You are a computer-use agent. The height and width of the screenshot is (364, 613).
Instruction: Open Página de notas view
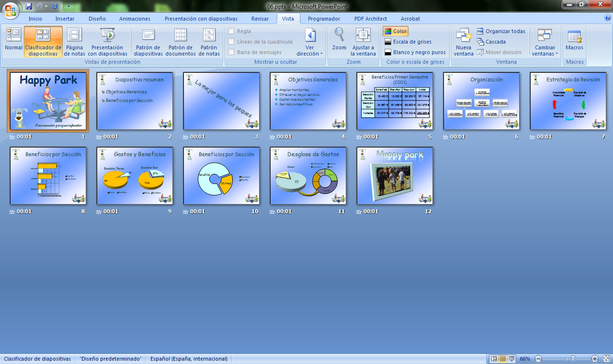pyautogui.click(x=75, y=41)
